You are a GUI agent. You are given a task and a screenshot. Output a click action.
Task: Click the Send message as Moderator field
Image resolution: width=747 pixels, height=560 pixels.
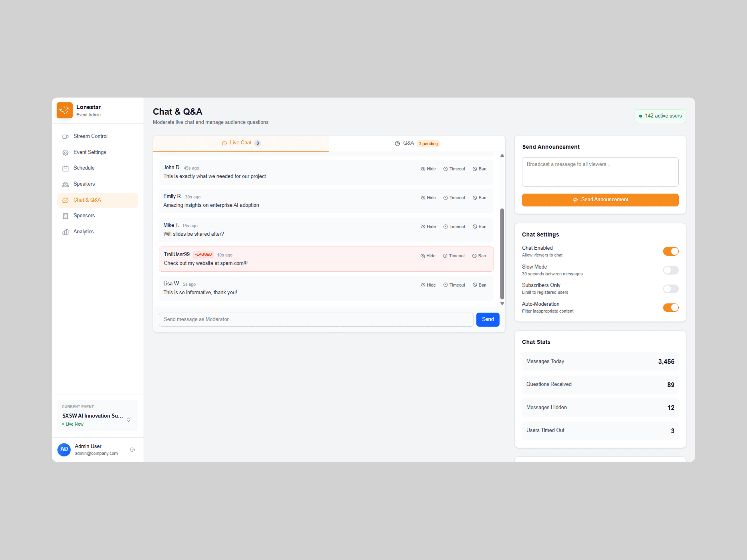(315, 319)
